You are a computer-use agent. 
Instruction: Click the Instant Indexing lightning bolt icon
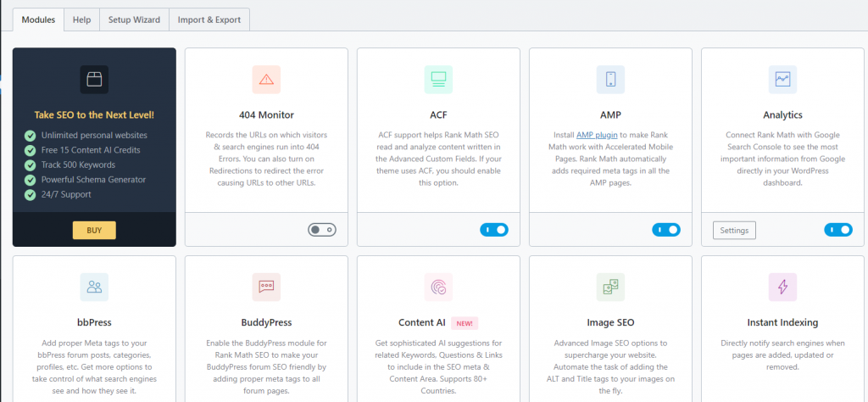pos(782,288)
